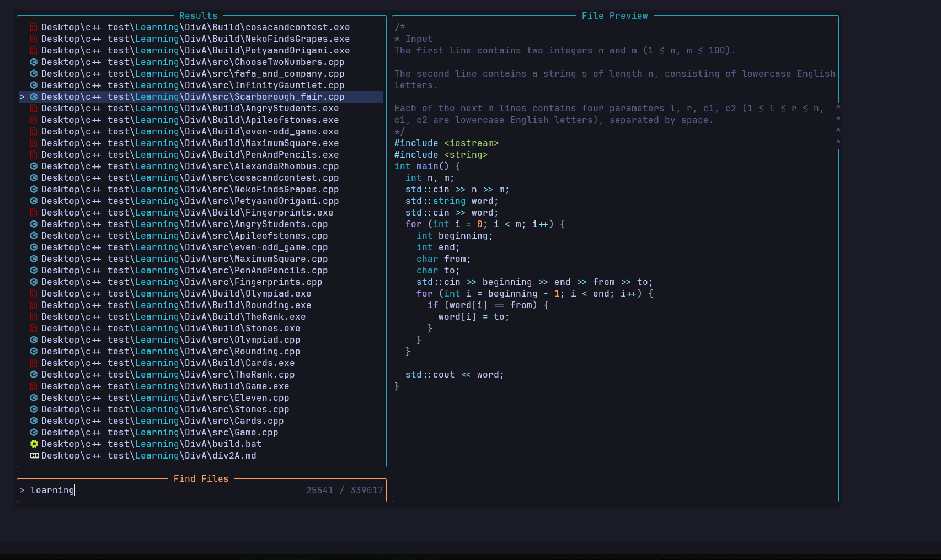This screenshot has height=560, width=941.
Task: Click the Results panel title
Action: [x=198, y=16]
